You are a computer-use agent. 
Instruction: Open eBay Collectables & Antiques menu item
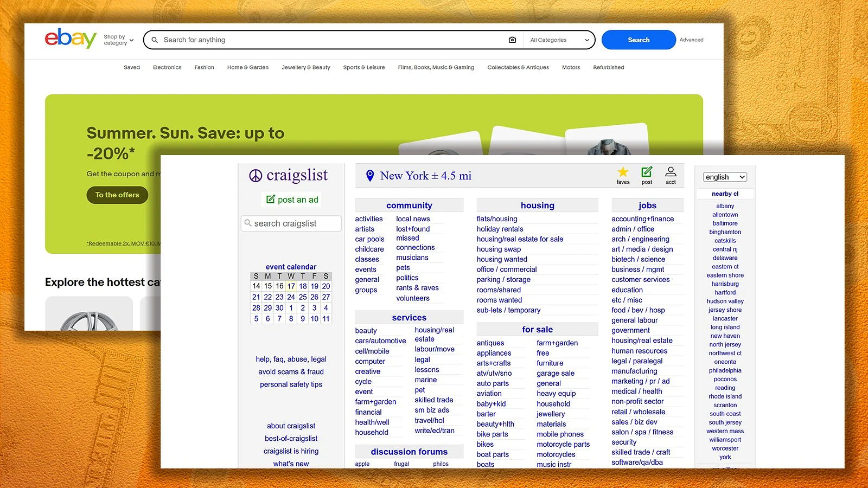click(518, 67)
